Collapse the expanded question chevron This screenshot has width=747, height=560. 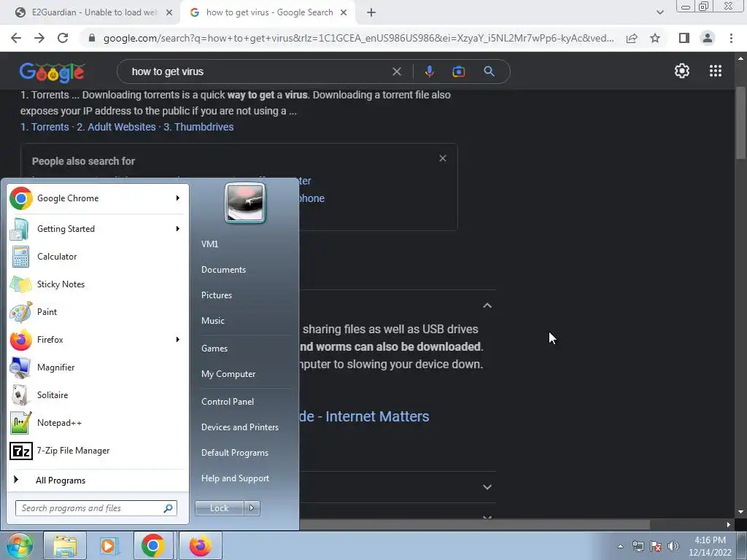[x=487, y=306]
